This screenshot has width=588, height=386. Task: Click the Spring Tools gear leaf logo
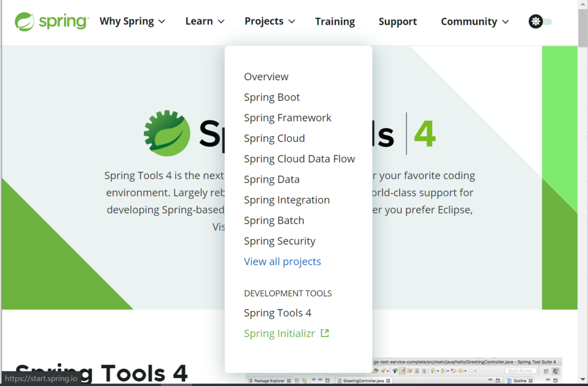tap(167, 133)
